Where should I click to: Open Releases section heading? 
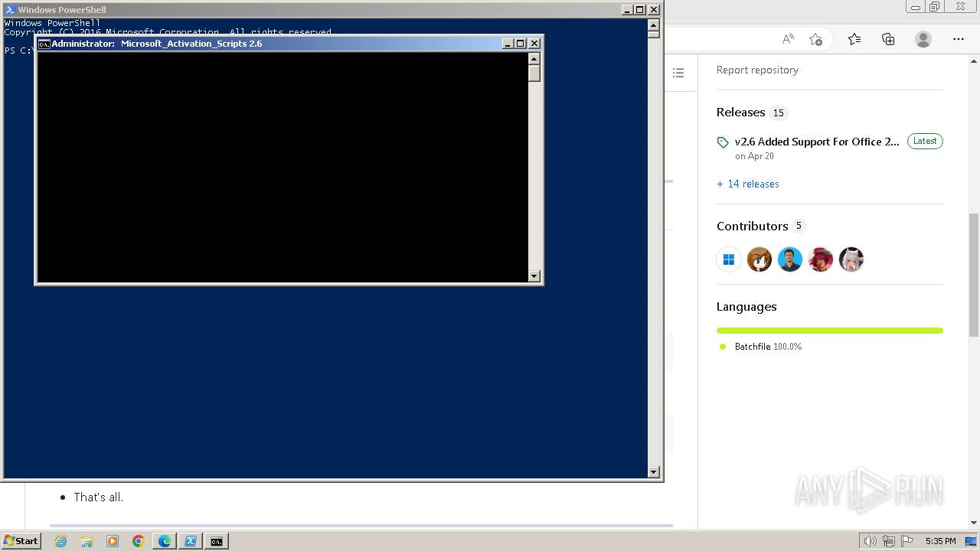click(x=740, y=112)
